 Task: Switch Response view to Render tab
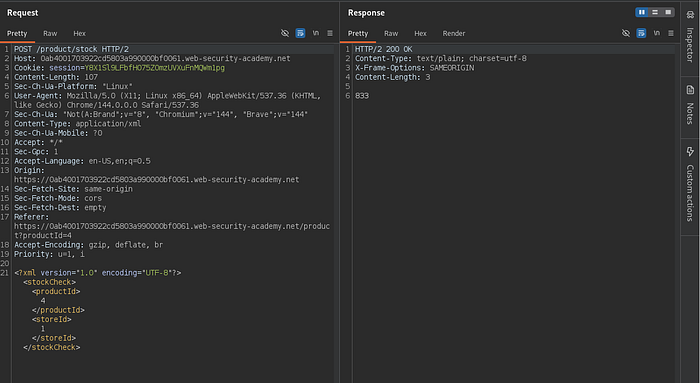click(454, 33)
